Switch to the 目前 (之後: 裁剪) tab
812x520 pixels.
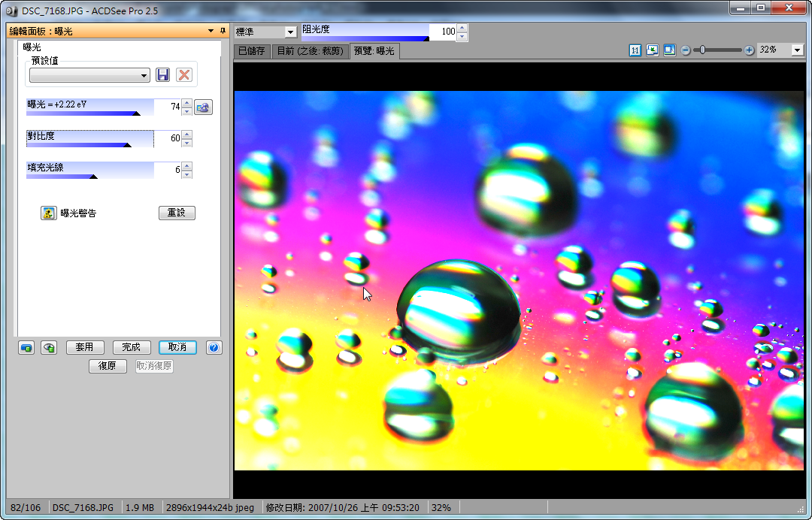click(309, 51)
